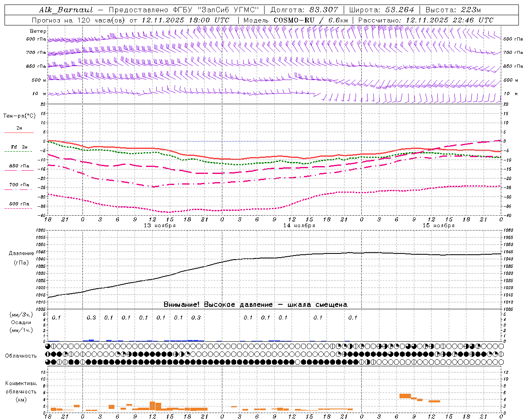Click the Облачность cloudiness label
525x420 pixels.
click(21, 356)
